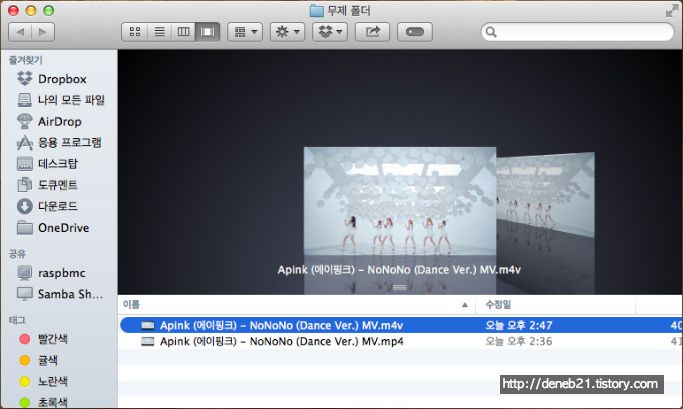The image size is (683, 409).
Task: Click the second Cover Flow thumbnail
Action: [x=545, y=195]
